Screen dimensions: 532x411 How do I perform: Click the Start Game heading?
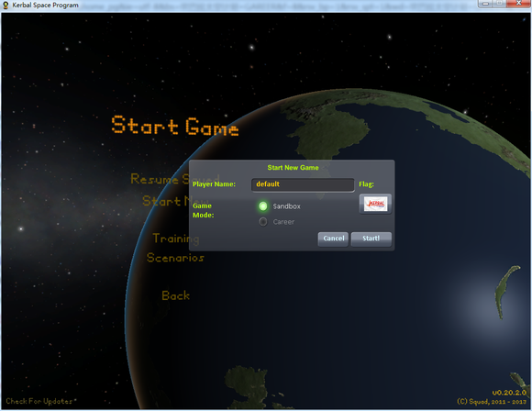point(175,126)
